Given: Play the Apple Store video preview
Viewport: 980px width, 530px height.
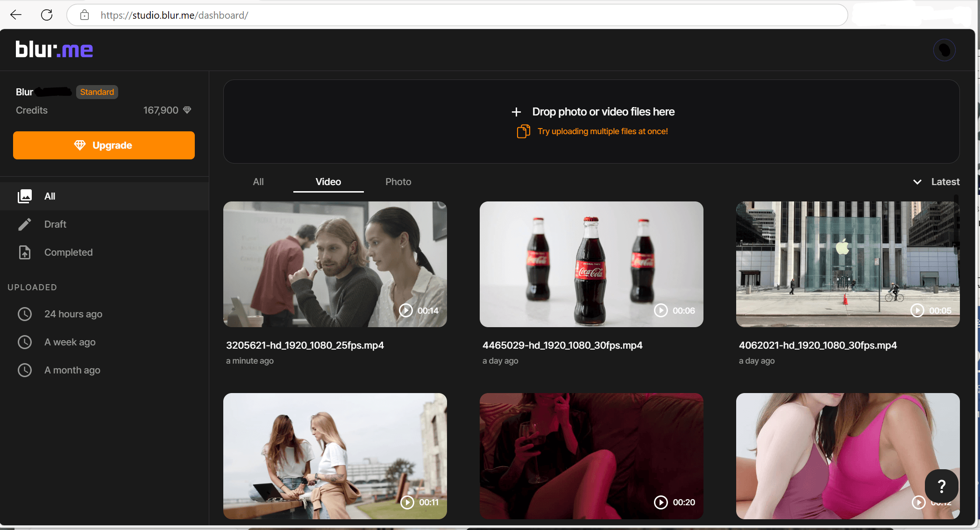Looking at the screenshot, I should (918, 310).
